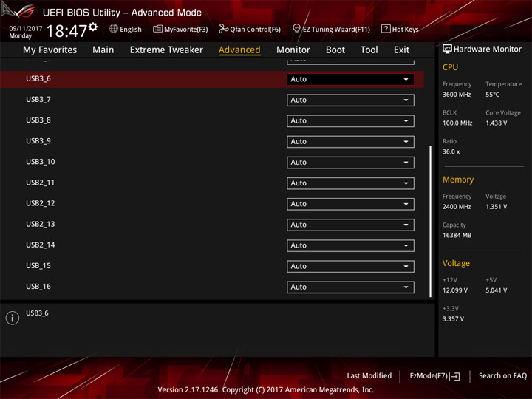Viewport: 532px width, 399px height.
Task: Click the Hot Keys question mark icon
Action: pyautogui.click(x=386, y=29)
